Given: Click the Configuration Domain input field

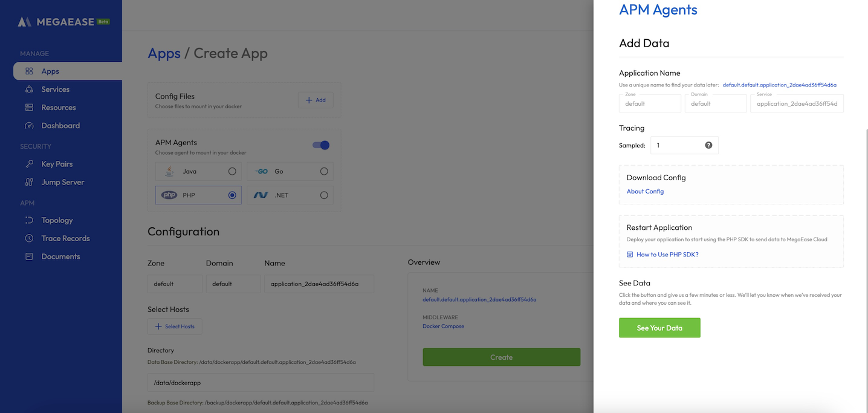Looking at the screenshot, I should click(x=233, y=284).
